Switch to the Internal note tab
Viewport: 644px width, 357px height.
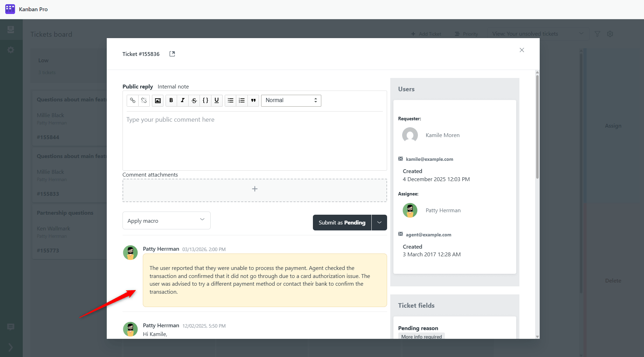tap(173, 86)
